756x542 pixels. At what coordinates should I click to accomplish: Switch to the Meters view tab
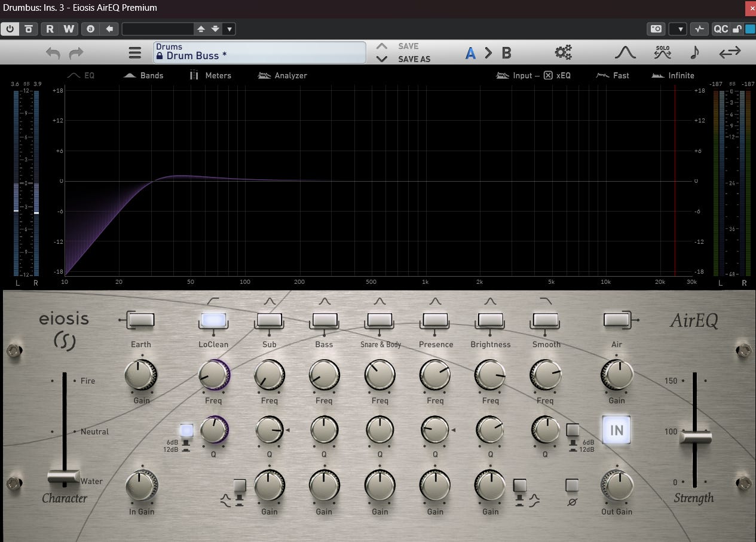(x=210, y=75)
